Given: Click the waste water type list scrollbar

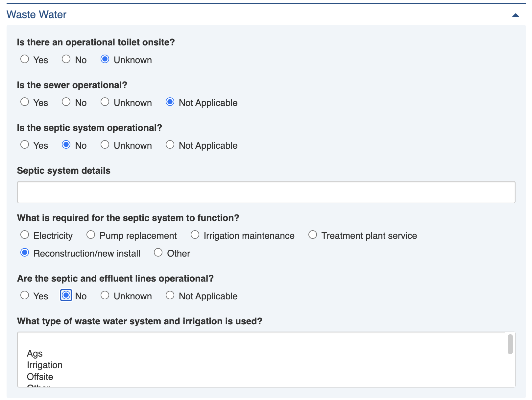Looking at the screenshot, I should coord(510,344).
